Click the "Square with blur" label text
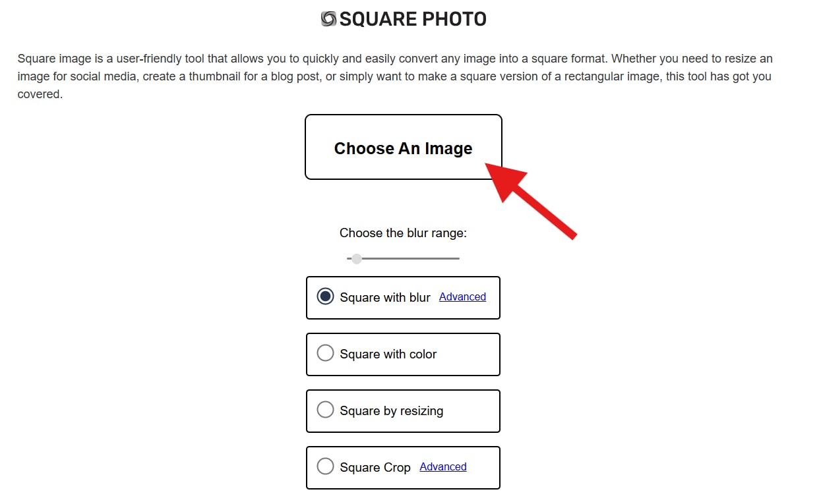 385,298
